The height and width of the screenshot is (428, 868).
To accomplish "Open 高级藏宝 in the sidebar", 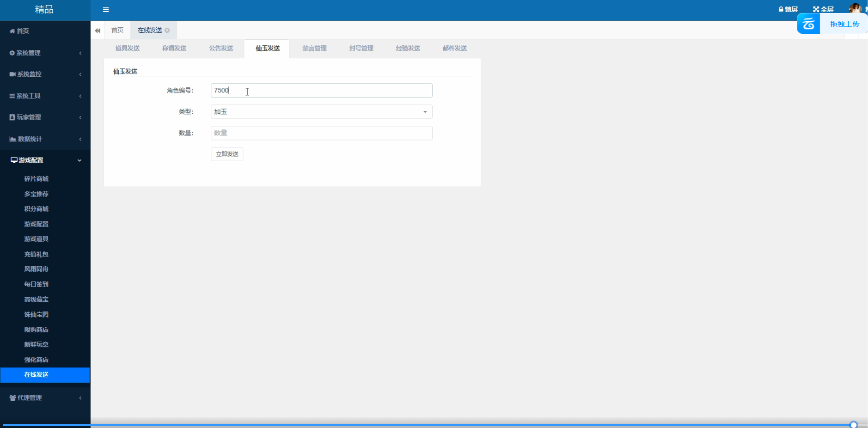I will tap(36, 300).
